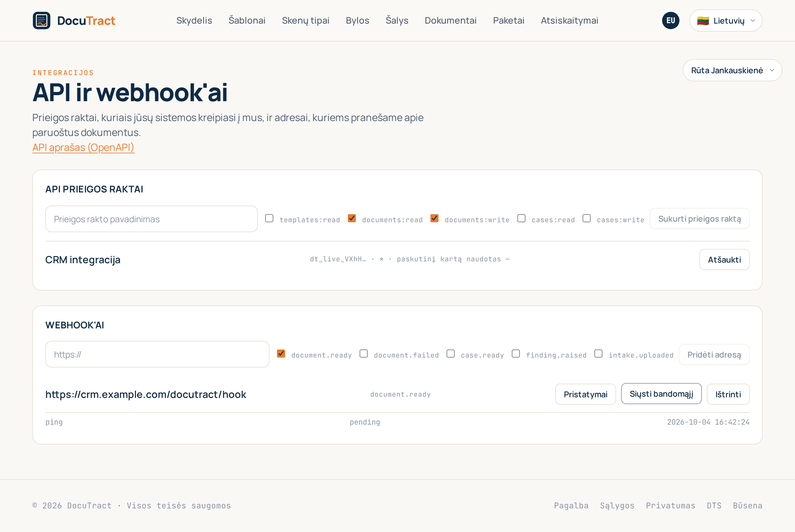Click Sukurti prieigos raktą button
This screenshot has height=532, width=795.
pyautogui.click(x=699, y=219)
